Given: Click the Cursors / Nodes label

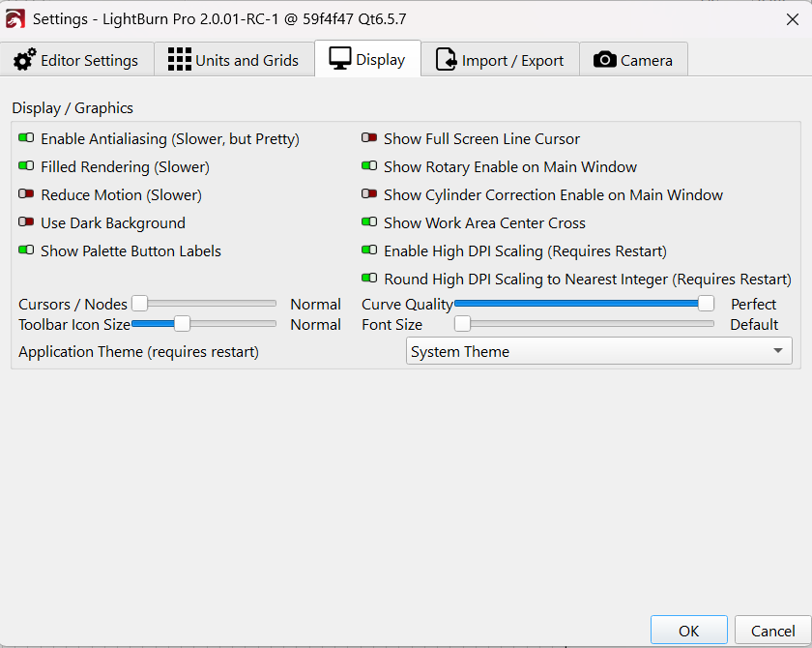Looking at the screenshot, I should pos(73,304).
